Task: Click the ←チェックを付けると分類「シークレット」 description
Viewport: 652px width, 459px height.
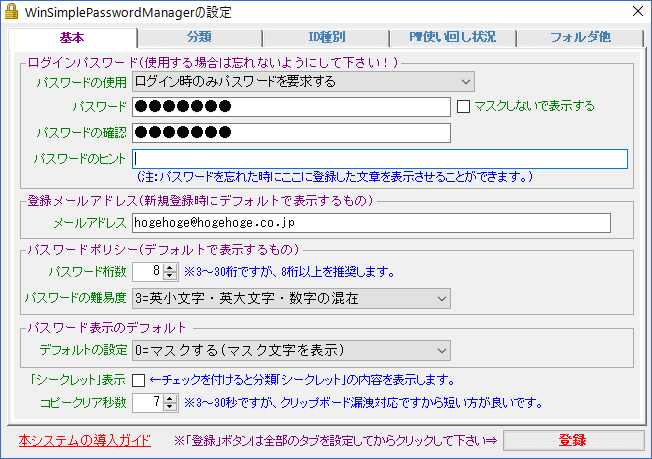Action: pyautogui.click(x=302, y=380)
